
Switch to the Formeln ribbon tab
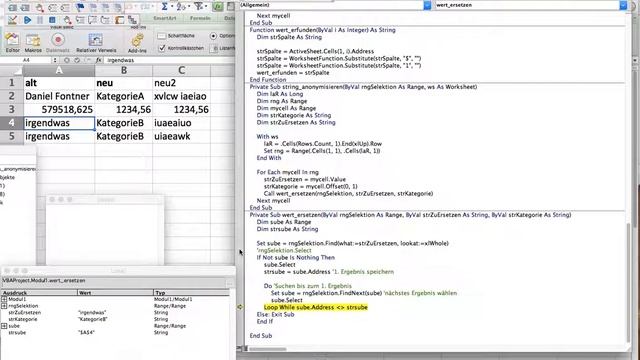tap(200, 18)
